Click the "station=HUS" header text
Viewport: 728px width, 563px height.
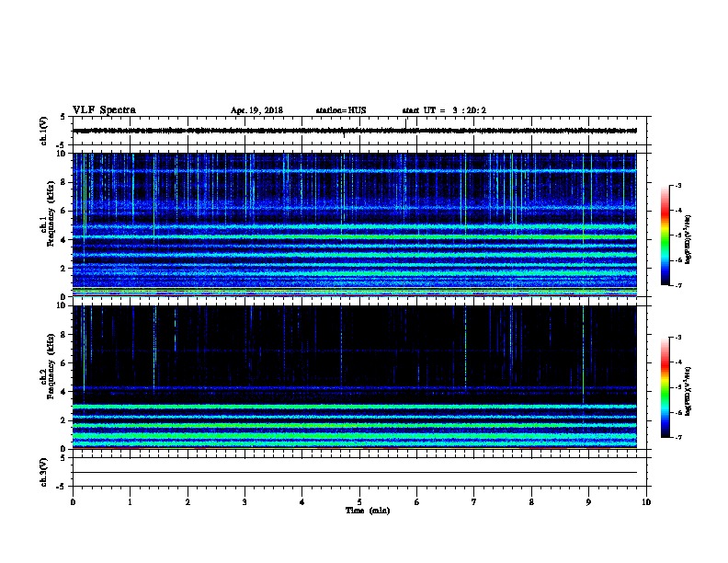(x=341, y=110)
